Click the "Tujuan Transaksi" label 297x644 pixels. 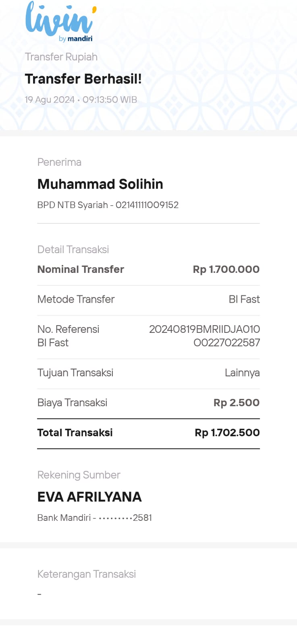(x=75, y=373)
